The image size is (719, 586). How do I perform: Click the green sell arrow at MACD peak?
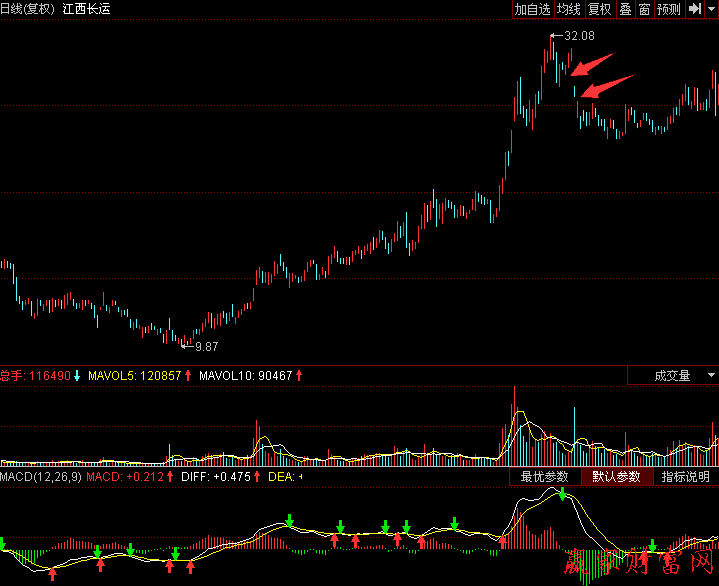click(x=562, y=494)
